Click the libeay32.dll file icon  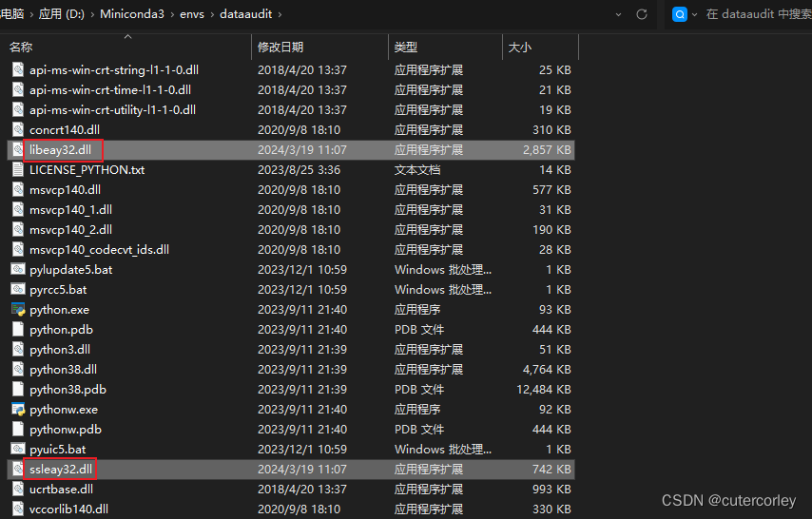[x=18, y=149]
